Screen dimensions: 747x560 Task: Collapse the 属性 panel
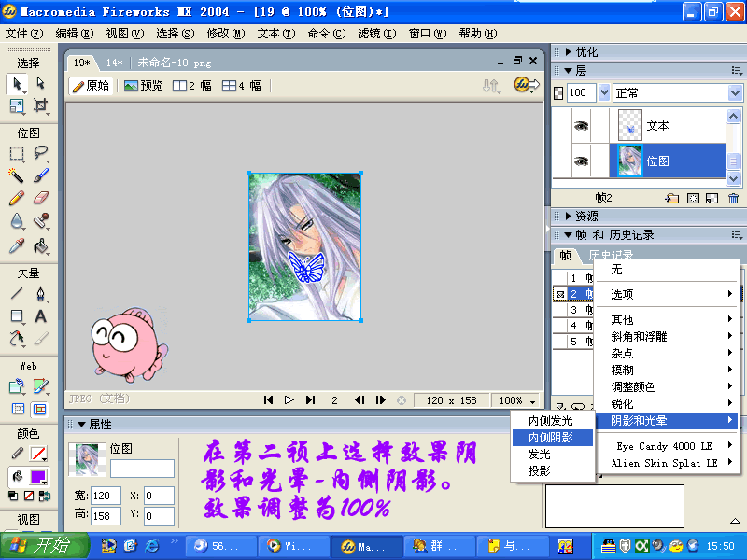point(81,425)
